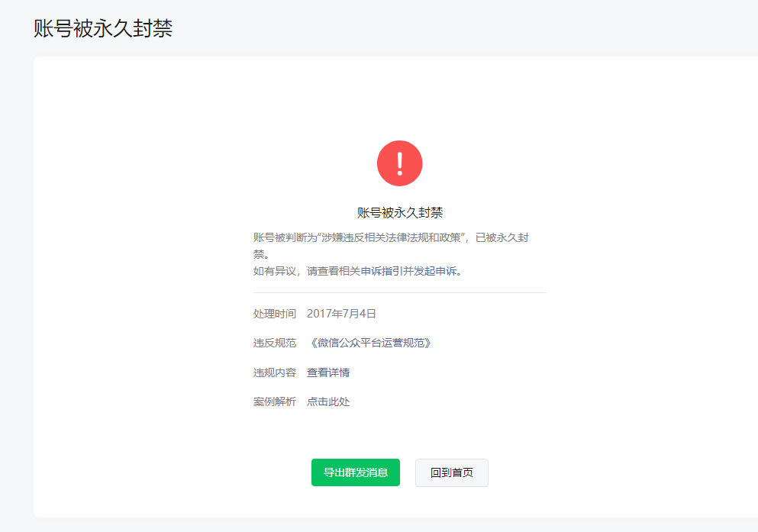The height and width of the screenshot is (532, 758).
Task: Open the 申诉指引 appeal guide link
Action: tap(382, 271)
